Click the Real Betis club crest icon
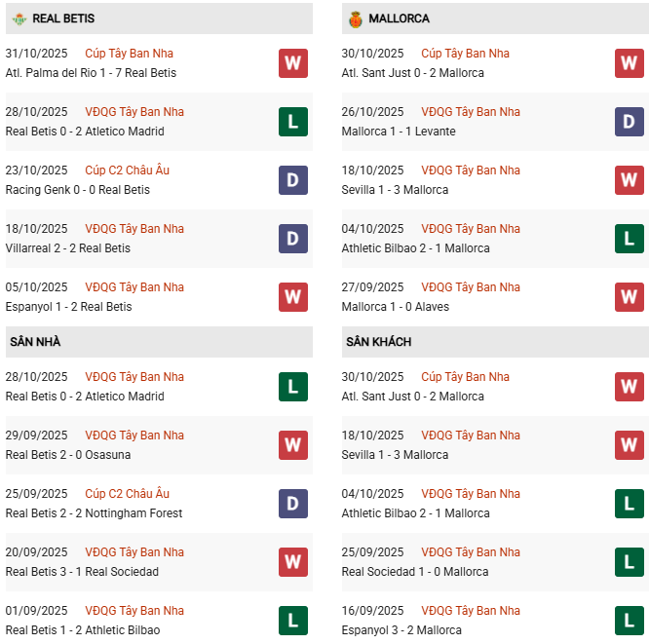This screenshot has width=649, height=644. (x=19, y=19)
